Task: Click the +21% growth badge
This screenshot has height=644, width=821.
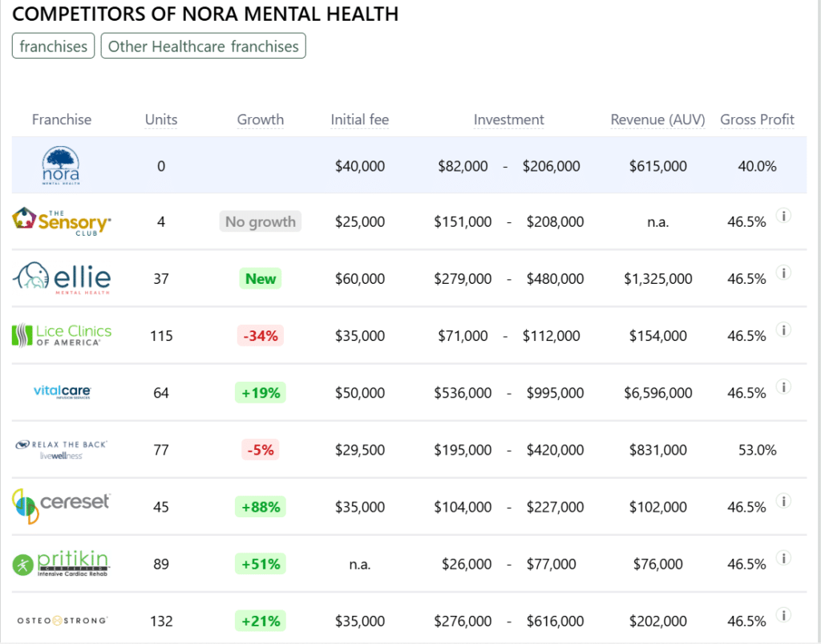Action: click(261, 621)
